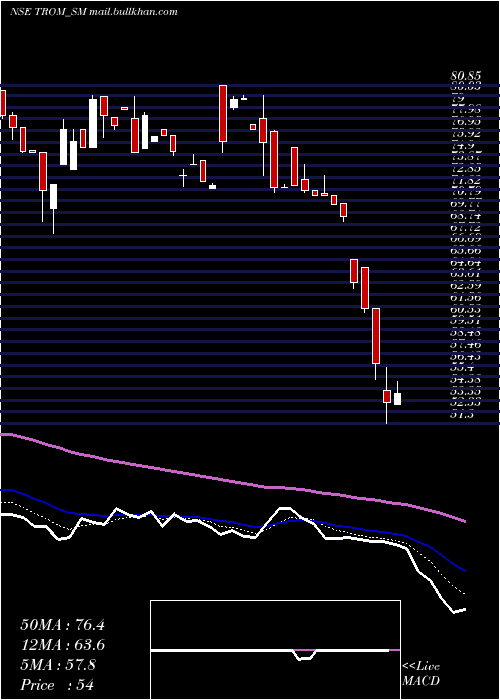Click the Price : 54 readout
The width and height of the screenshot is (500, 700).
[x=57, y=685]
